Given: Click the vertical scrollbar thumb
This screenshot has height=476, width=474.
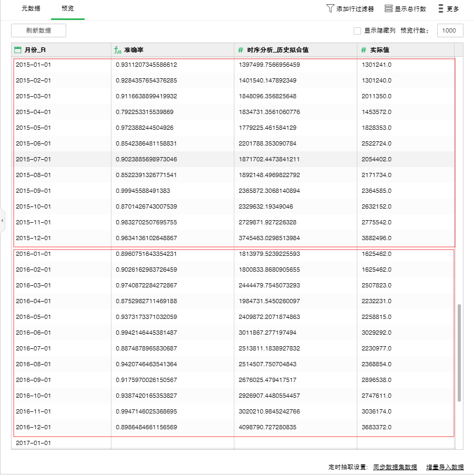Looking at the screenshot, I should pos(459,352).
